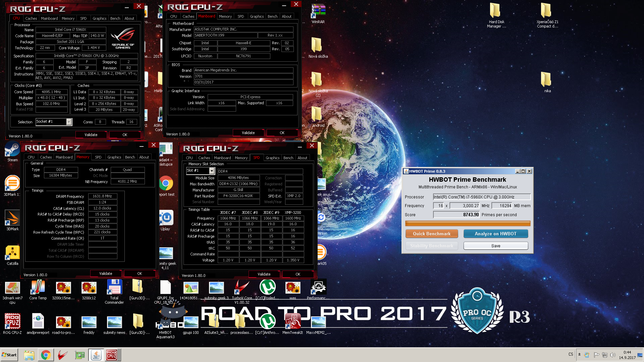644x362 pixels.
Task: Switch to Memory tab in SPD CPU-Z window
Action: (x=241, y=158)
